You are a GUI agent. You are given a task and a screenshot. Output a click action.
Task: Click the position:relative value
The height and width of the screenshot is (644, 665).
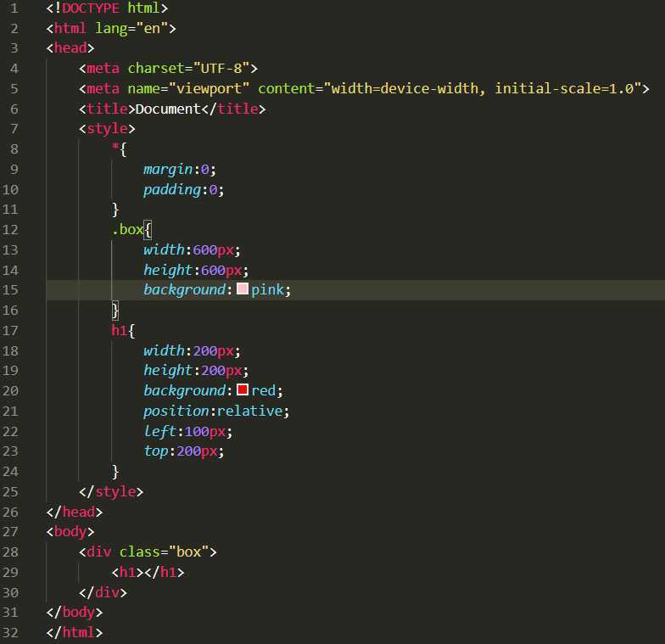coord(253,411)
